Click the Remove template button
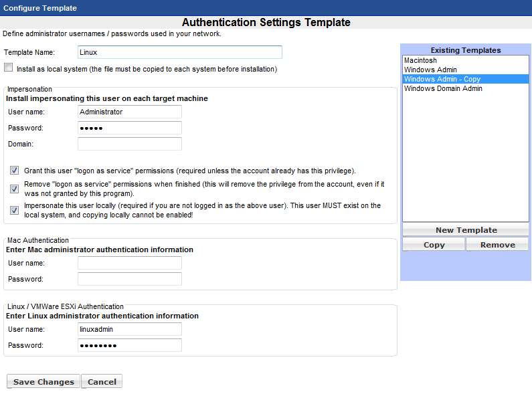The height and width of the screenshot is (394, 532). click(x=497, y=245)
